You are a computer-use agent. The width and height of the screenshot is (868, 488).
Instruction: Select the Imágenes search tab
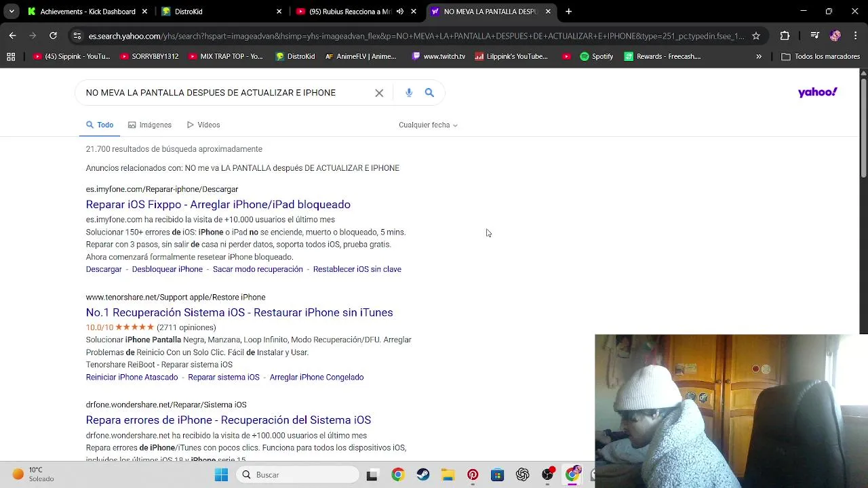click(x=150, y=125)
